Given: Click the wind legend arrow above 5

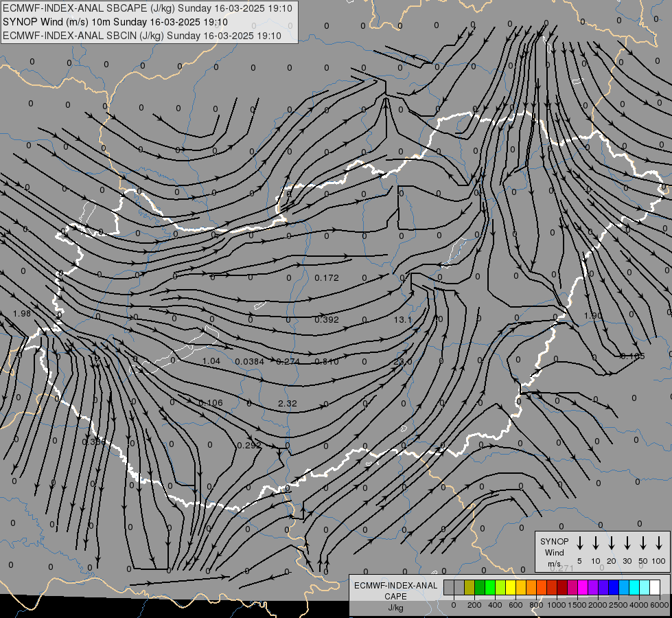Looking at the screenshot, I should tap(580, 543).
